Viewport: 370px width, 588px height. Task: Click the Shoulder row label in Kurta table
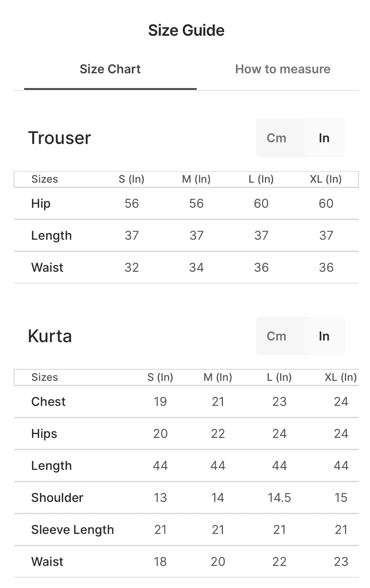(57, 498)
